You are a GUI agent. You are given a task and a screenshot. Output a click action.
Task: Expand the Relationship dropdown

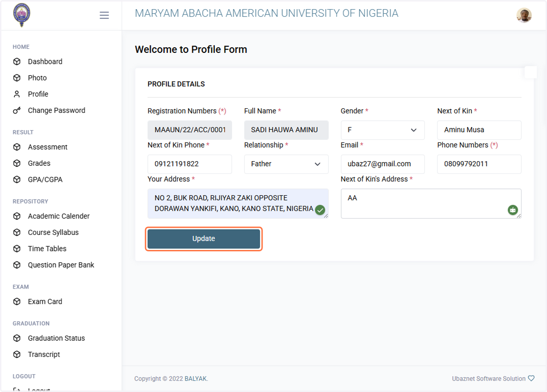(x=286, y=164)
